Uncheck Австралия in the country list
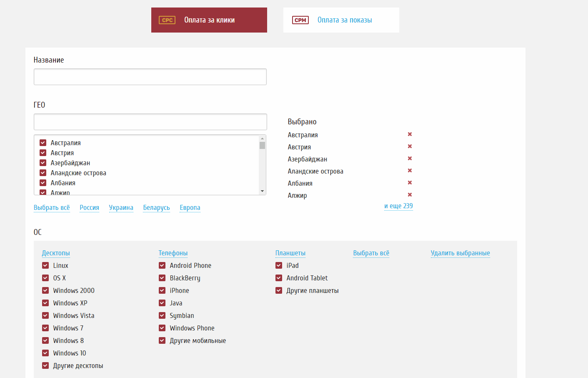 [43, 143]
